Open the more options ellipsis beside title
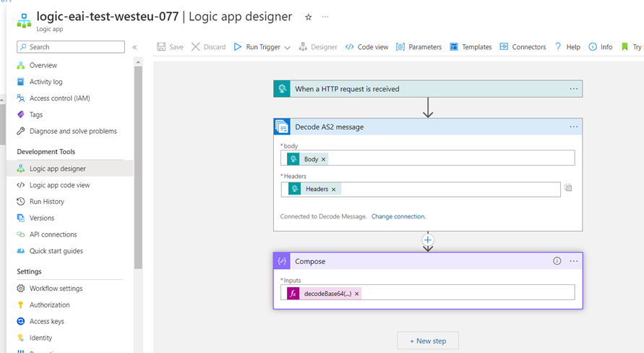Viewport: 644px width, 353px height. [325, 17]
